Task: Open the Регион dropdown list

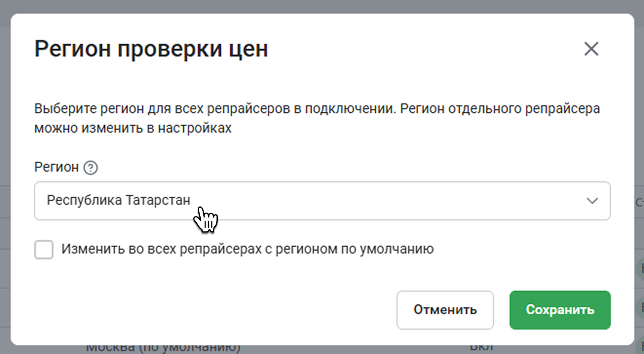Action: coord(322,201)
